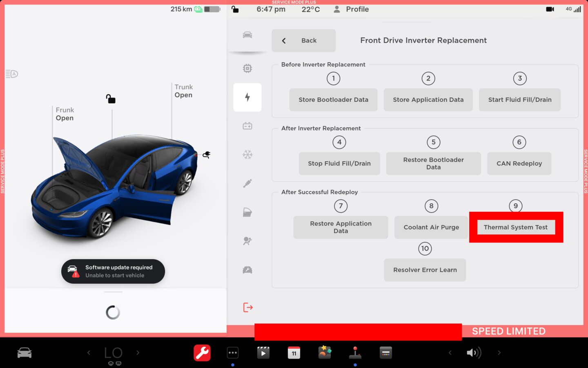588x368 pixels.
Task: Click the exit Service Mode icon
Action: [x=248, y=307]
